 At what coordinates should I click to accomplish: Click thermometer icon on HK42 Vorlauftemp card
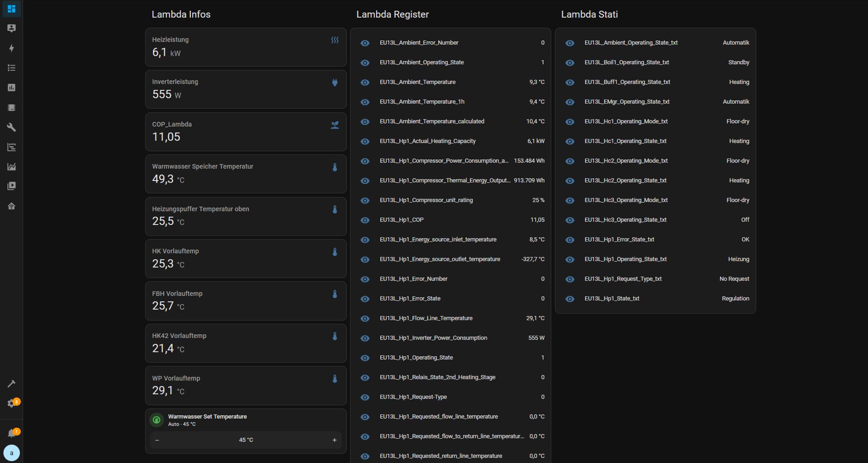pos(335,336)
